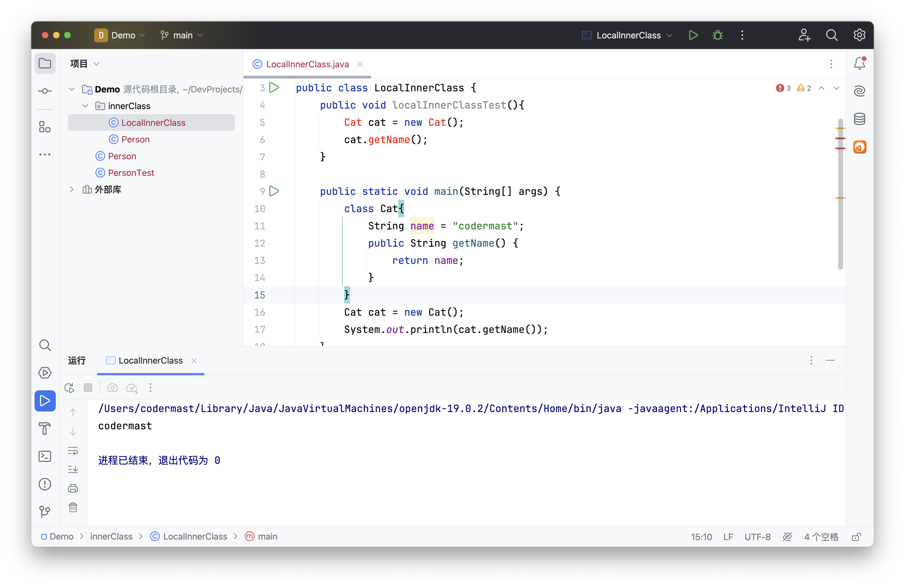Viewport: 905px width, 588px height.
Task: Print the console output
Action: click(x=73, y=488)
